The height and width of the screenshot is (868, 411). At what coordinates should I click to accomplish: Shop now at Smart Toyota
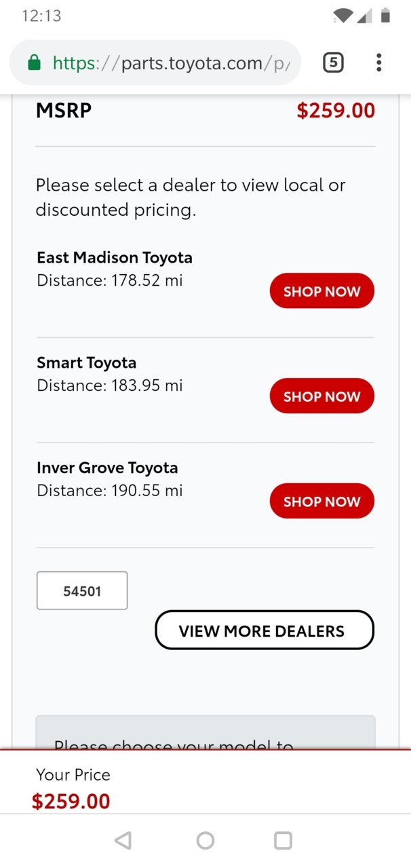tap(322, 396)
